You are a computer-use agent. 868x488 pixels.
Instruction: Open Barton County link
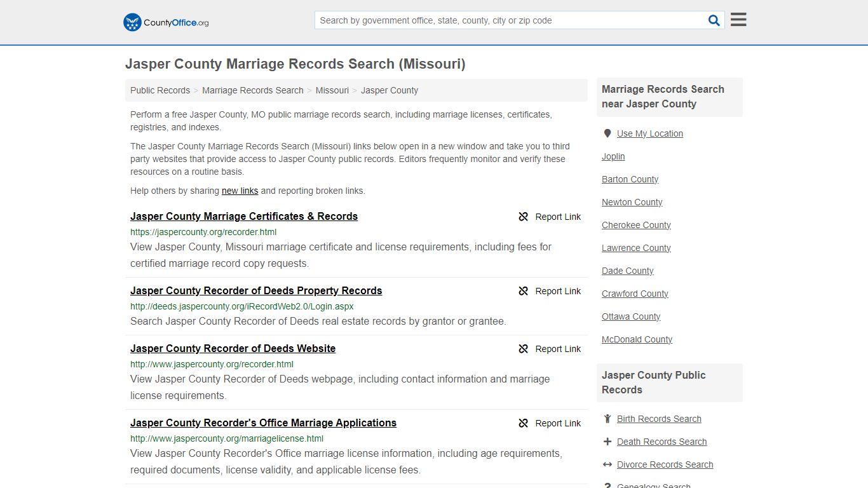point(630,179)
